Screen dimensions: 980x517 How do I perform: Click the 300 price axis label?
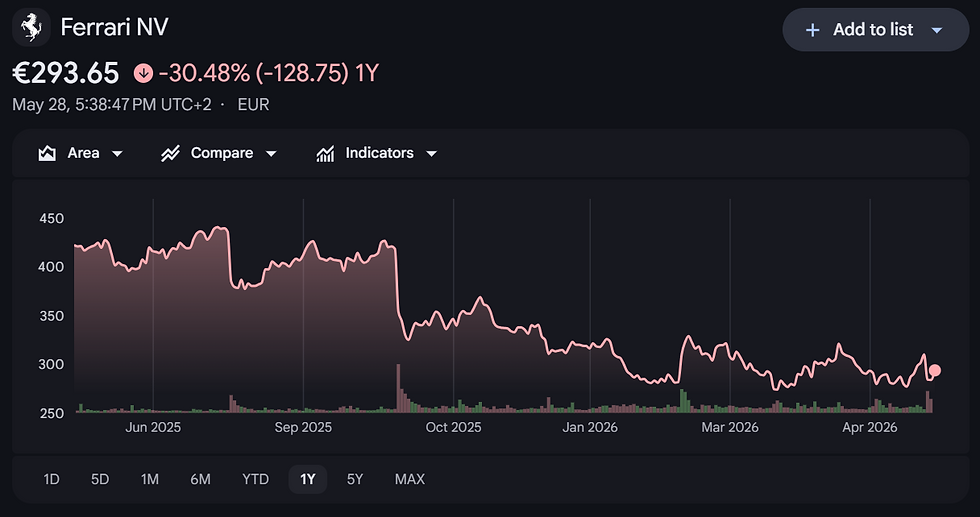pyautogui.click(x=51, y=364)
